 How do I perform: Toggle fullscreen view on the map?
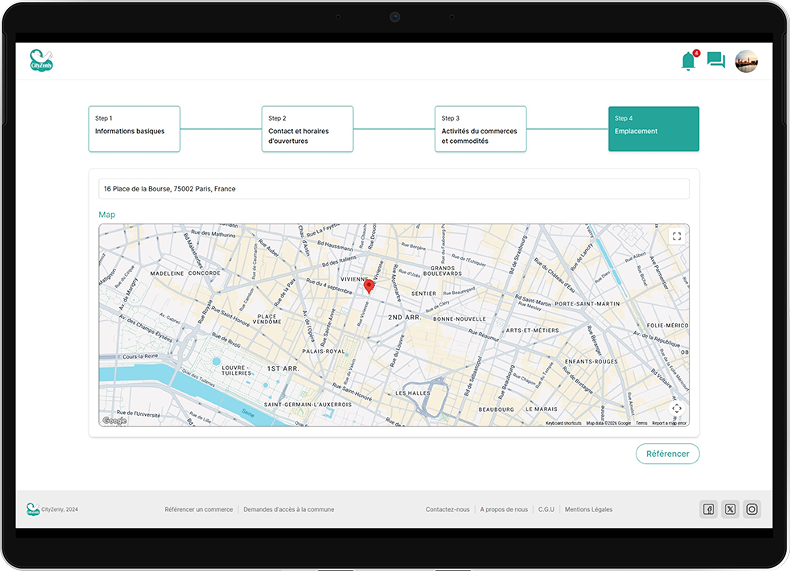pos(677,236)
